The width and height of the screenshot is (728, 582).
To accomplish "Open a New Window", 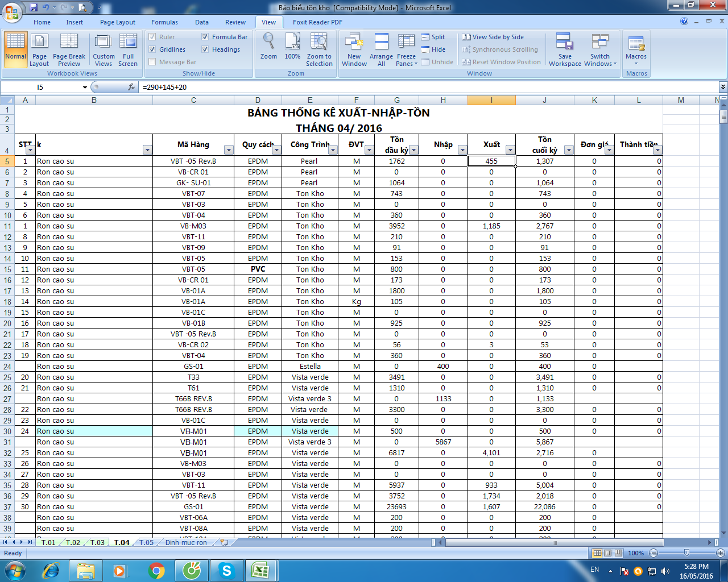I will pyautogui.click(x=354, y=43).
